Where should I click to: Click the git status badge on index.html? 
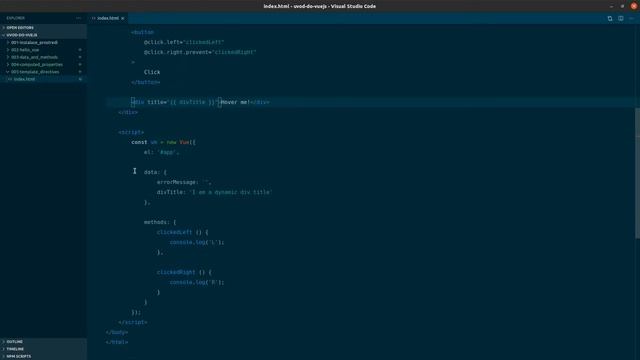80,79
